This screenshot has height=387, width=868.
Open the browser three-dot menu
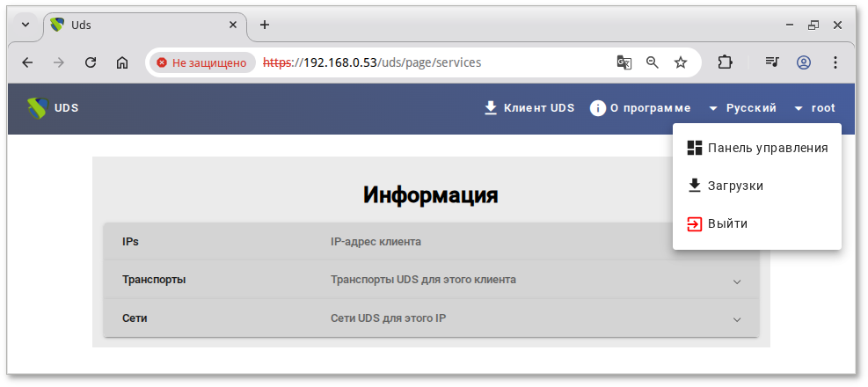click(x=835, y=62)
